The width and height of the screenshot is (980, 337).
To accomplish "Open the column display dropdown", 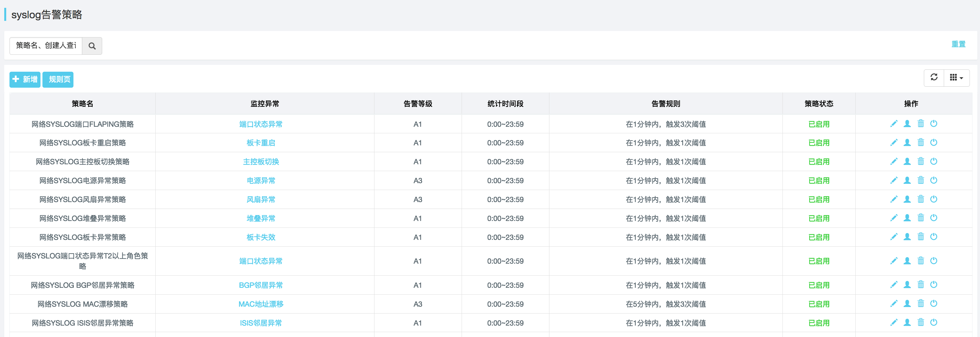I will [956, 78].
